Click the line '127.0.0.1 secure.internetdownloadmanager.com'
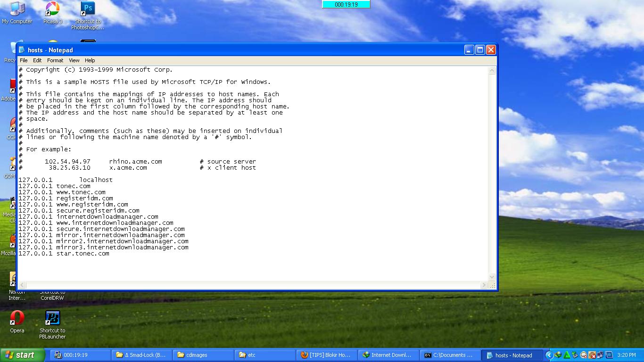This screenshot has height=362, width=644. pos(101,229)
